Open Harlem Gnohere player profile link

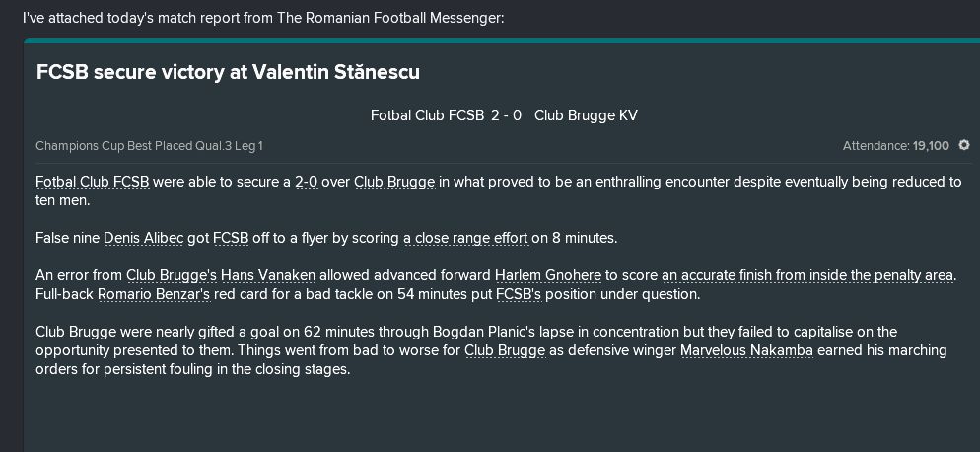(x=548, y=275)
